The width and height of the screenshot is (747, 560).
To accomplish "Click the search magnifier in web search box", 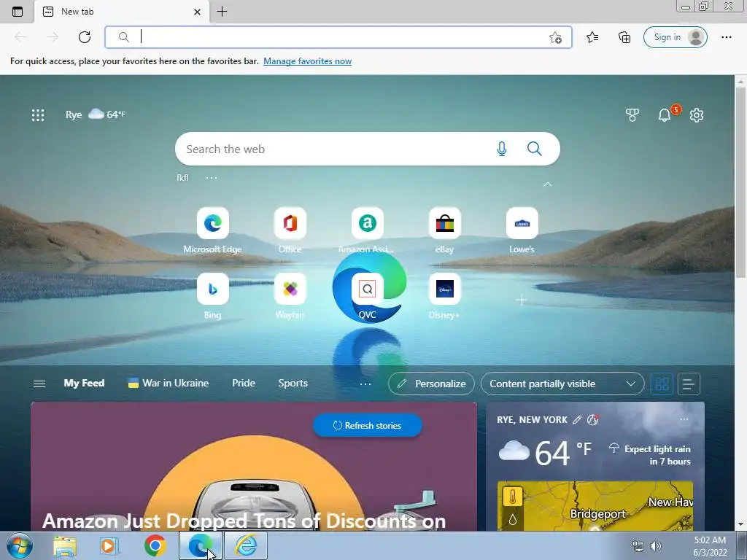I will pyautogui.click(x=535, y=149).
